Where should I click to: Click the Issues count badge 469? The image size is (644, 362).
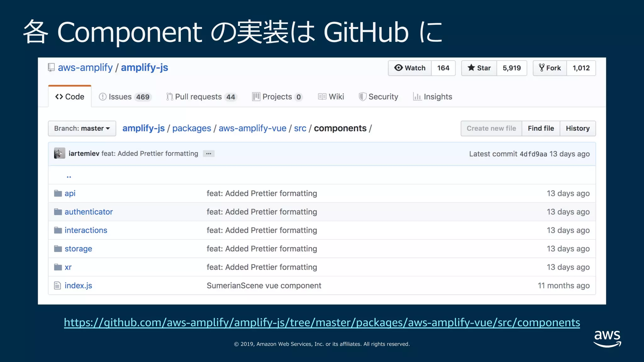[x=143, y=97]
